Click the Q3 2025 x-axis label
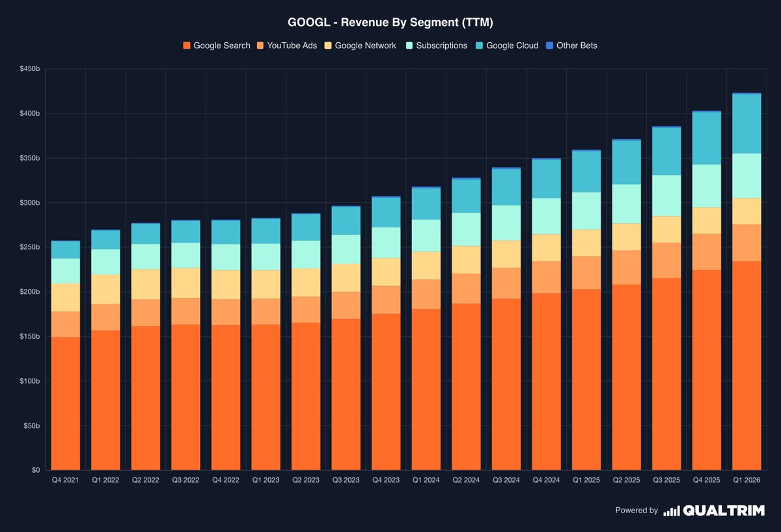This screenshot has height=532, width=781. [x=666, y=480]
